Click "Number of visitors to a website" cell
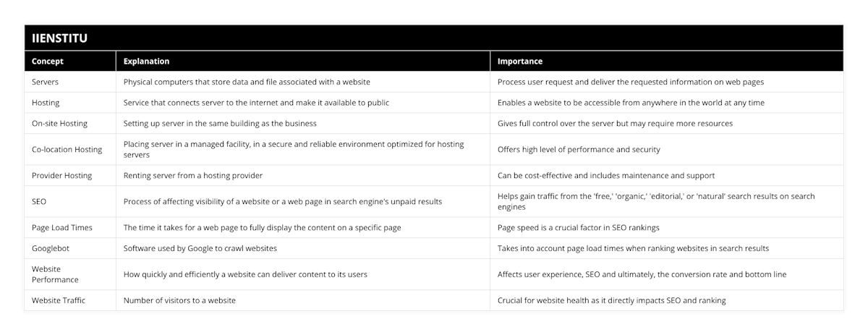This screenshot has height=335, width=868. (179, 300)
